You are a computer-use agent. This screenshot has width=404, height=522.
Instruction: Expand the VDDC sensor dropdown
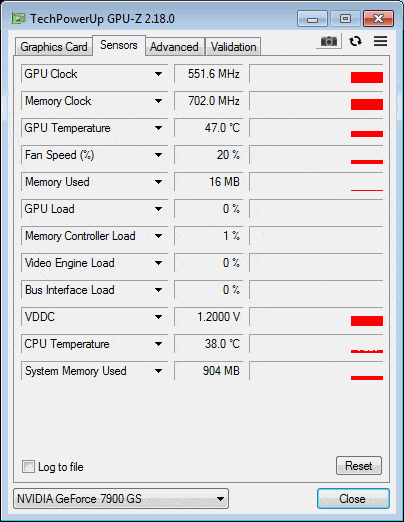tap(158, 317)
